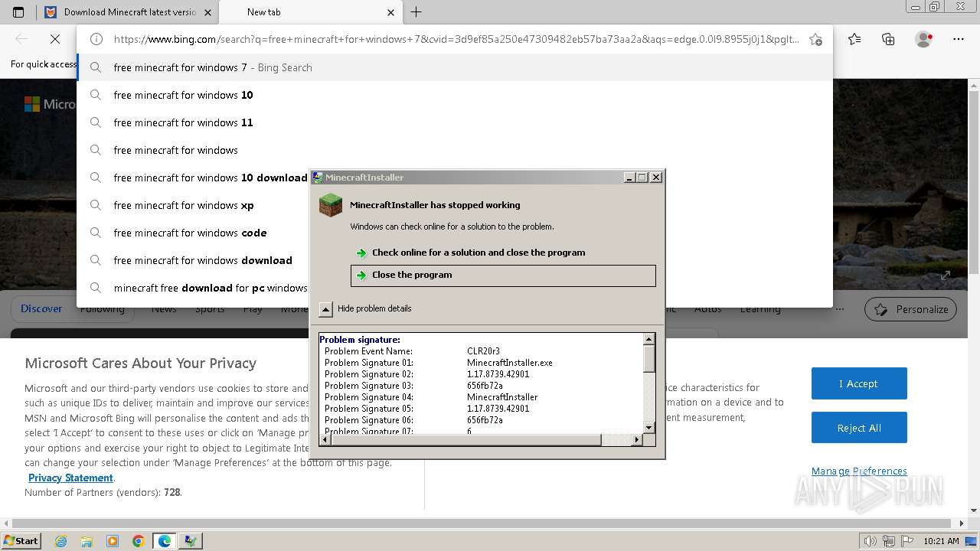Open Edge Settings and more menu
The image size is (980, 551).
958,39
